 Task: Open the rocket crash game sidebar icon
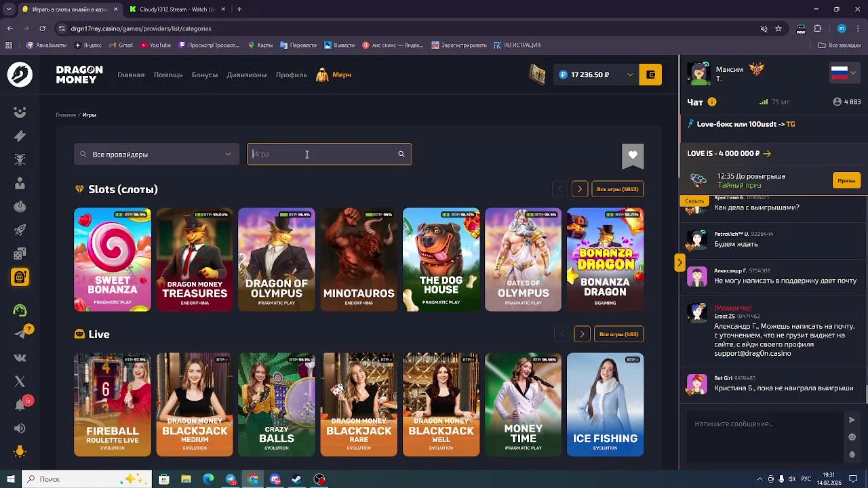pyautogui.click(x=20, y=230)
